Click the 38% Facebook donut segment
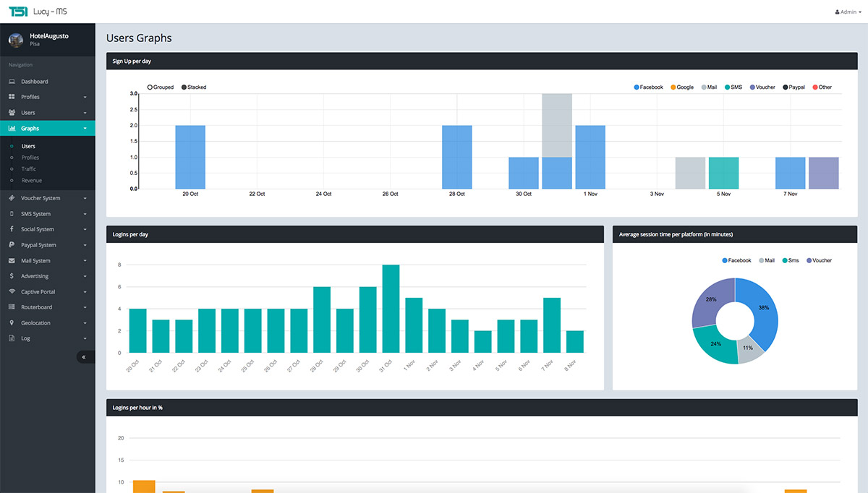Viewport: 868px width, 493px height. (764, 309)
